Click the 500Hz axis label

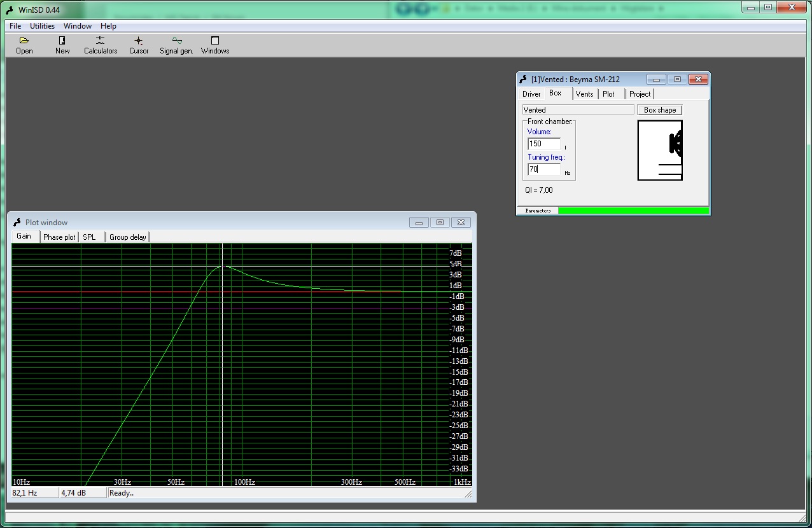pyautogui.click(x=405, y=482)
